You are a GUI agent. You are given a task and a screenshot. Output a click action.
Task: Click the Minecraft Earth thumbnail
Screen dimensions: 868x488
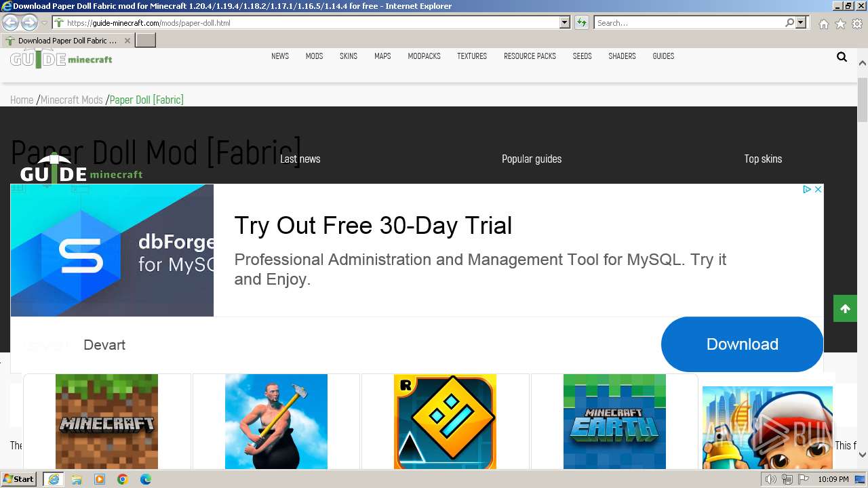[x=614, y=422]
